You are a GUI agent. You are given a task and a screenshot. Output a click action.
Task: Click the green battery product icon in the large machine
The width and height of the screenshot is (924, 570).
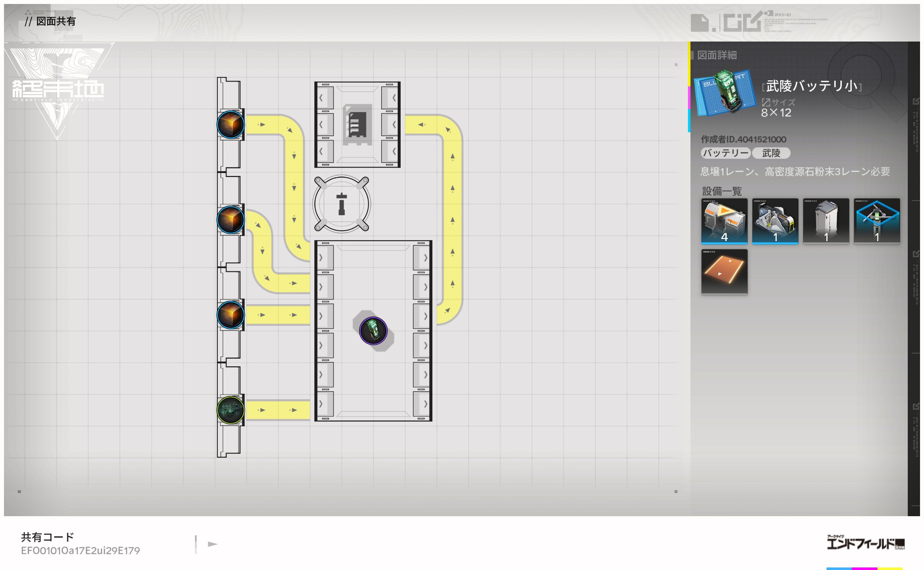373,331
